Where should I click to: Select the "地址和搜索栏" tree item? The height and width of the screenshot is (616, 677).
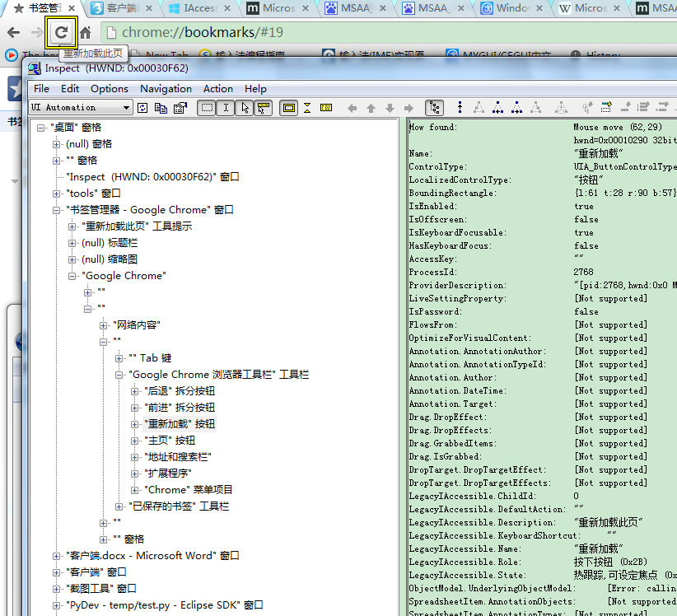[x=177, y=457]
